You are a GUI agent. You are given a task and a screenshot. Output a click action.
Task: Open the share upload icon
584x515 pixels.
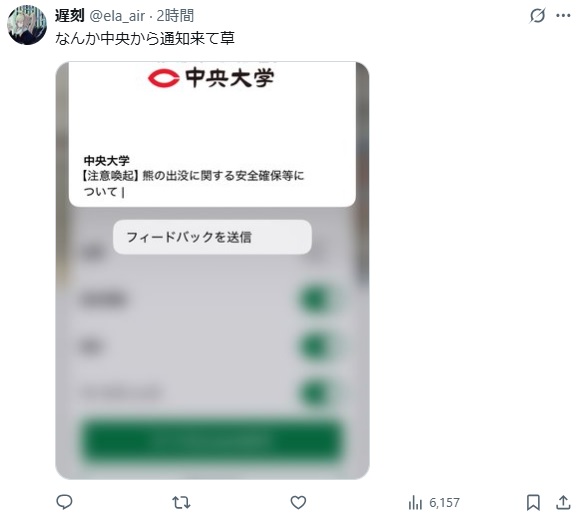click(563, 502)
